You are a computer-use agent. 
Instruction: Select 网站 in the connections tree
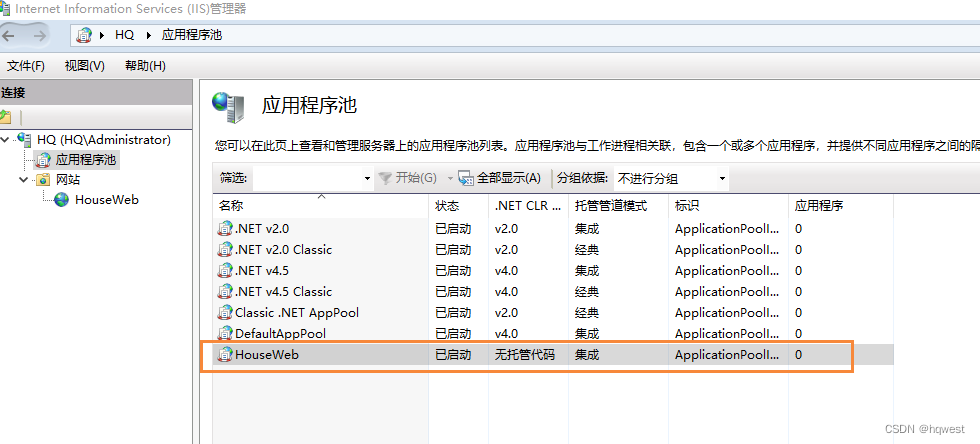pyautogui.click(x=68, y=180)
